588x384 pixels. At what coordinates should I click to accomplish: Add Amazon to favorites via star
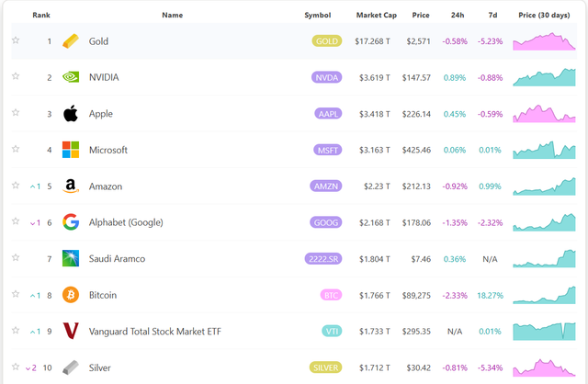click(x=16, y=186)
